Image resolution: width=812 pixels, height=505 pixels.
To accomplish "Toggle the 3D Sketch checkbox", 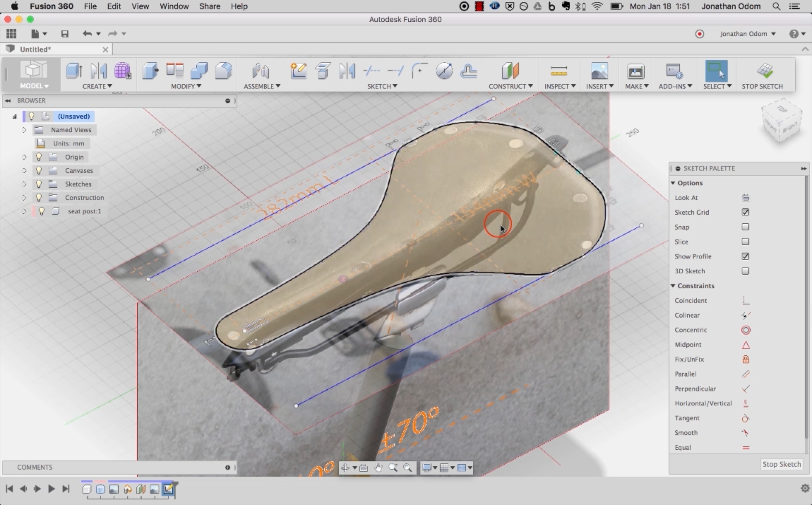I will click(745, 271).
